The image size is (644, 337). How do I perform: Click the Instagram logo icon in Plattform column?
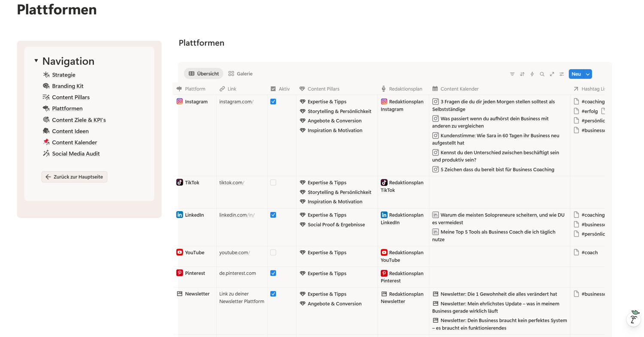(x=179, y=102)
